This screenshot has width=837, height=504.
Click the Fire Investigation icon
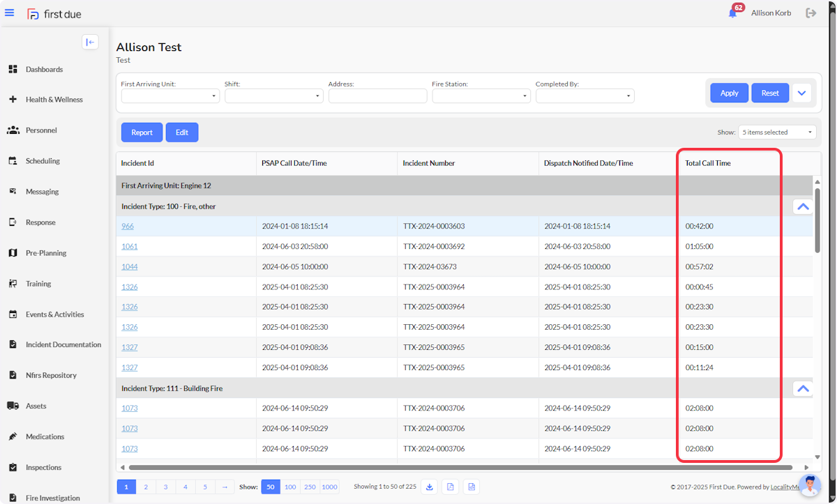pyautogui.click(x=13, y=498)
